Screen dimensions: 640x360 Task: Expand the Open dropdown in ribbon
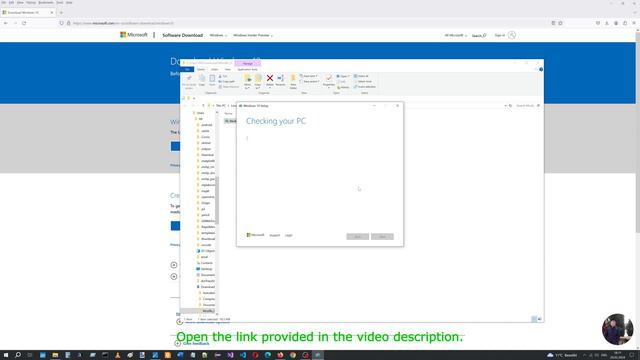pos(343,76)
